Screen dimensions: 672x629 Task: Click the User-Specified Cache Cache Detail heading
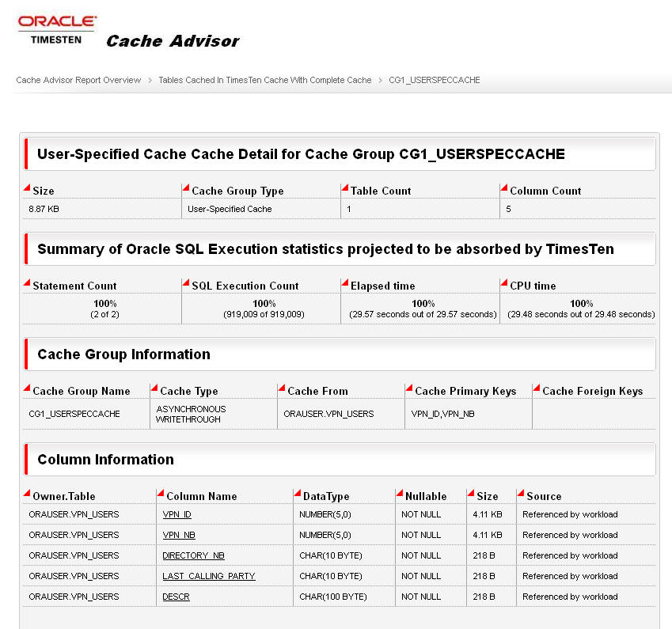click(301, 153)
